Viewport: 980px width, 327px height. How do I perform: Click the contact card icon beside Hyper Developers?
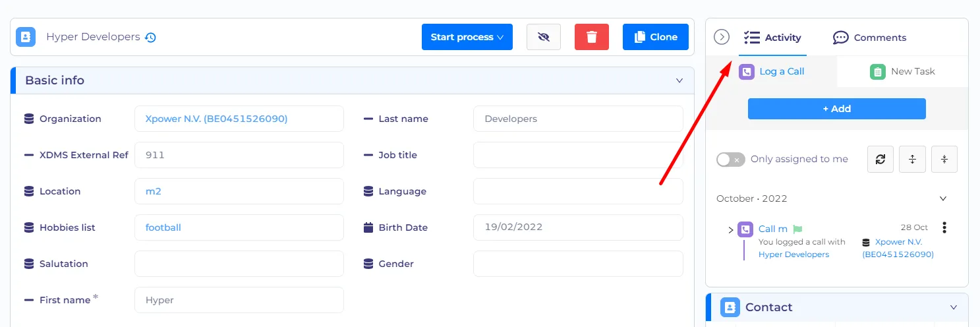coord(26,37)
